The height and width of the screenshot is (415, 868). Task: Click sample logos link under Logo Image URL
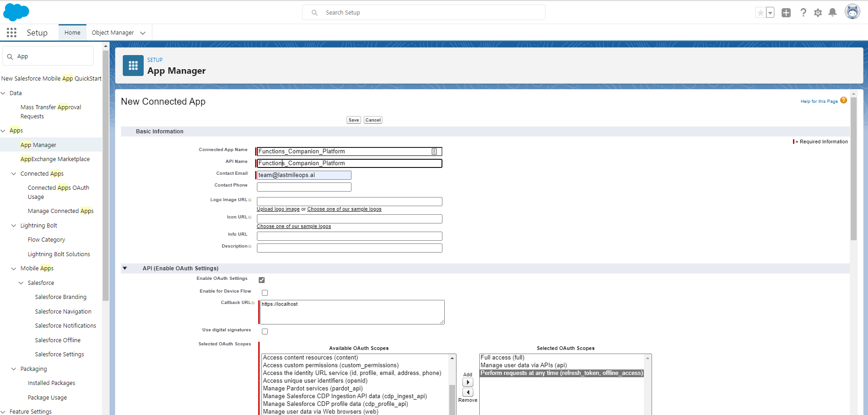click(344, 209)
